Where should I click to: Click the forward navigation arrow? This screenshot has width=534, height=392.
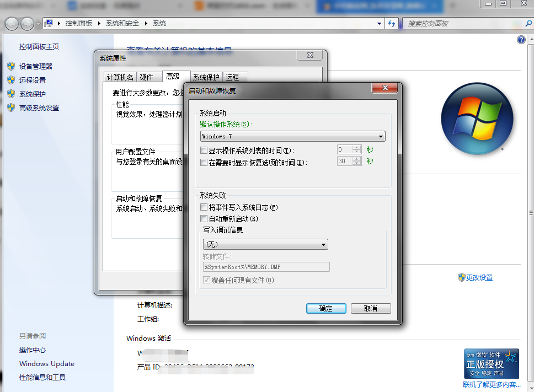pos(27,24)
